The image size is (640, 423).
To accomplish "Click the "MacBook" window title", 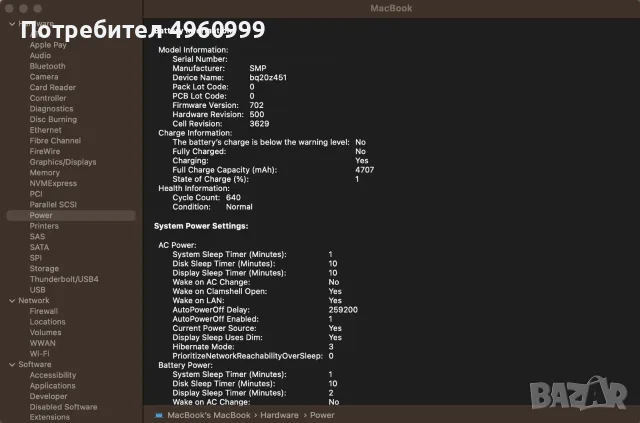I will (391, 8).
